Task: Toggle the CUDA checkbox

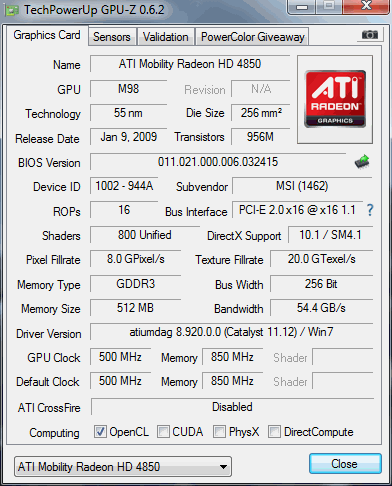Action: coord(163,431)
